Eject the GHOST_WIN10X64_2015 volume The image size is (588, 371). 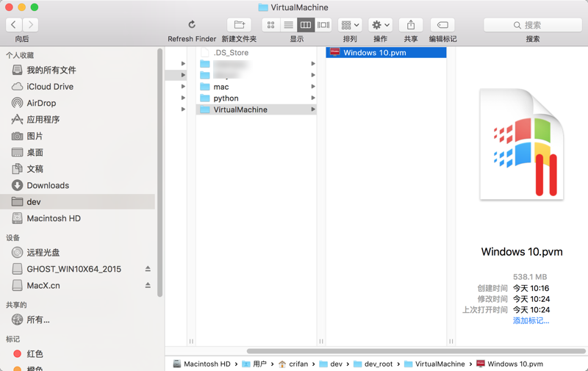click(148, 269)
